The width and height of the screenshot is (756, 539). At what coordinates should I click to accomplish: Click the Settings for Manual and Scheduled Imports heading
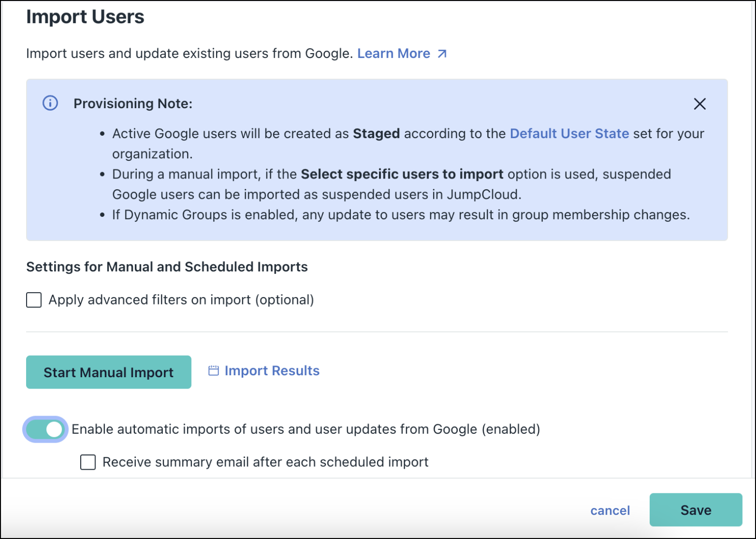[167, 267]
